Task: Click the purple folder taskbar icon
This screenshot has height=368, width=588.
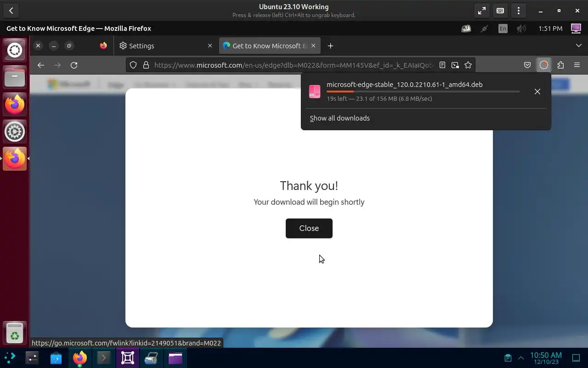Action: pyautogui.click(x=175, y=358)
